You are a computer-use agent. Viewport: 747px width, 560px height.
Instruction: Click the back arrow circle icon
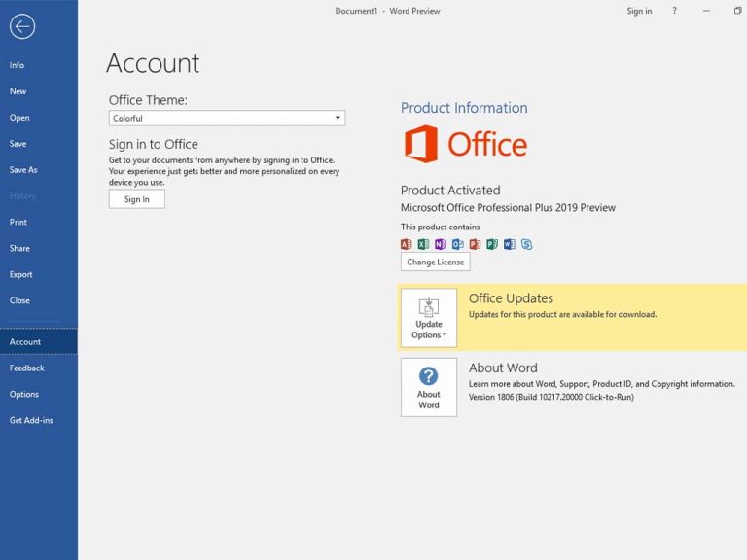[x=22, y=26]
